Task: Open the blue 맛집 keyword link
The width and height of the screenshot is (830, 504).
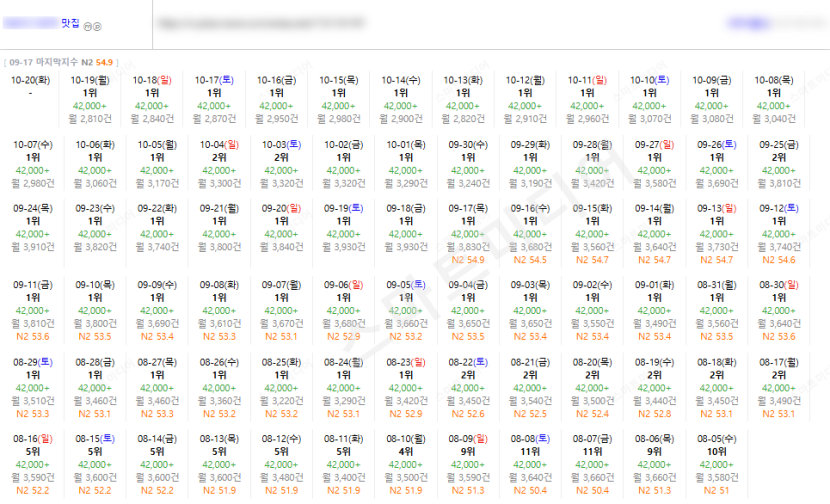Action: pyautogui.click(x=70, y=23)
